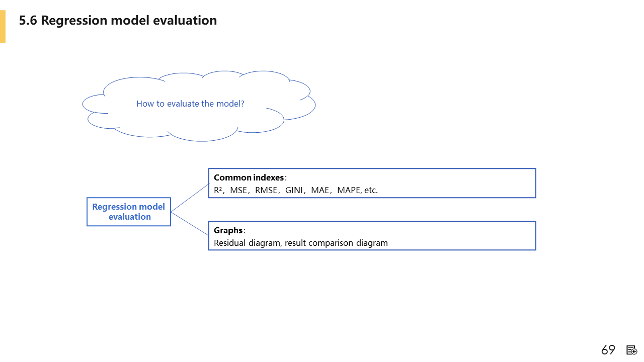Click the "Graphs" heading
Viewport: 644px width, 362px height.
click(x=228, y=230)
